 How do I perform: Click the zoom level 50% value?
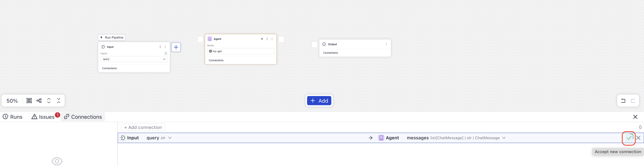click(x=12, y=101)
